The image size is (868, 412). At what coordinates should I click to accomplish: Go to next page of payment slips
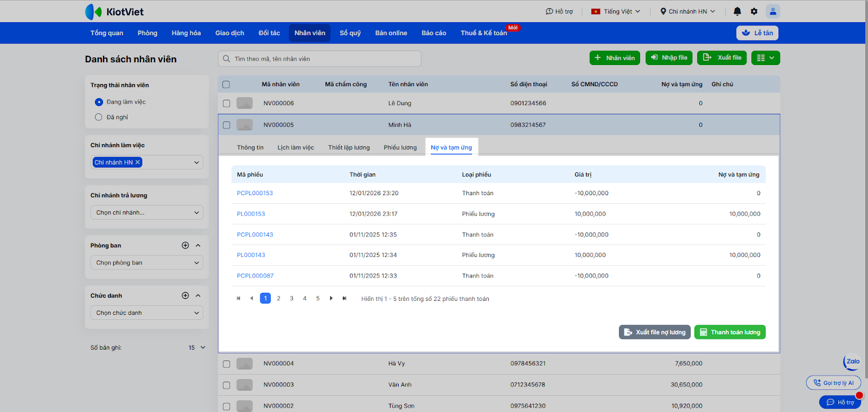tap(331, 298)
